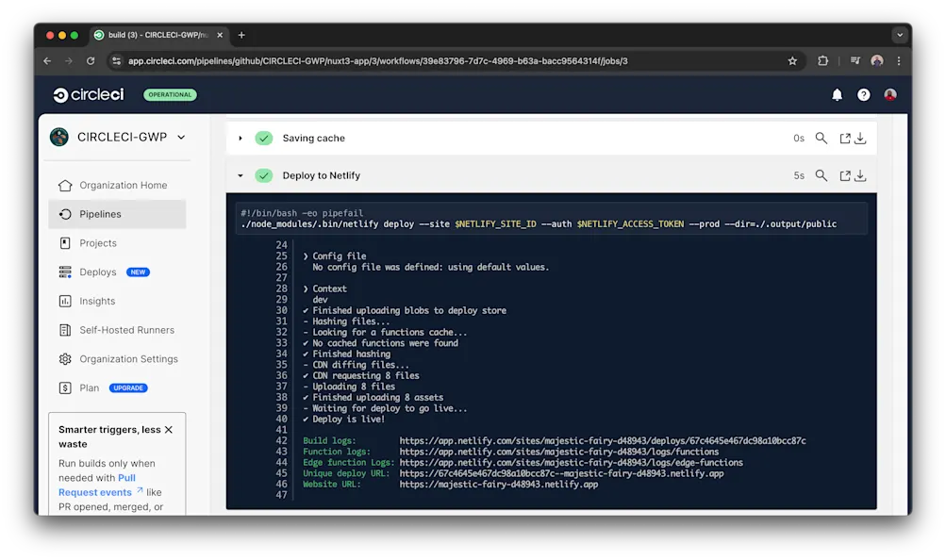The height and width of the screenshot is (560, 946).
Task: View site information icon in address bar
Action: tap(116, 61)
